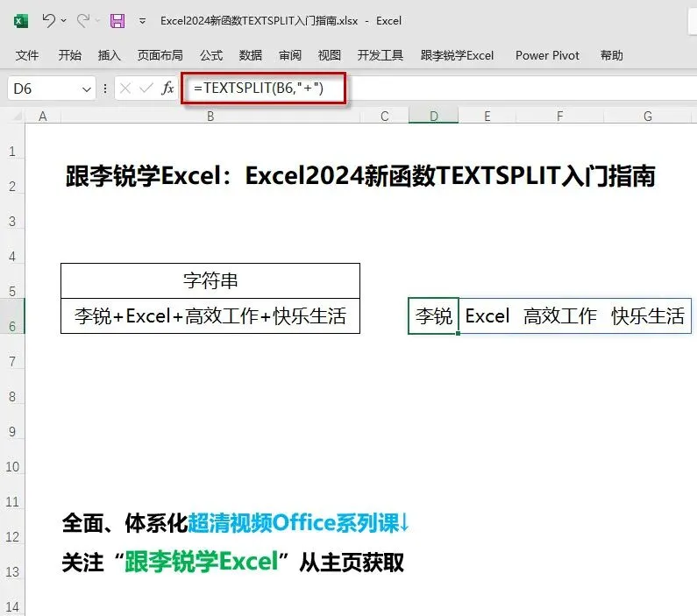Image resolution: width=697 pixels, height=616 pixels.
Task: Click the Select All corner triangle
Action: click(18, 117)
